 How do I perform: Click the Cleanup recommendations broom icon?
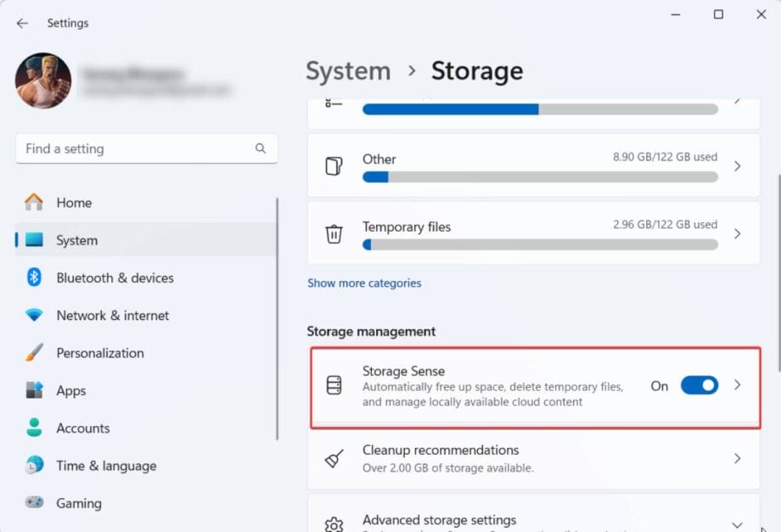tap(334, 459)
